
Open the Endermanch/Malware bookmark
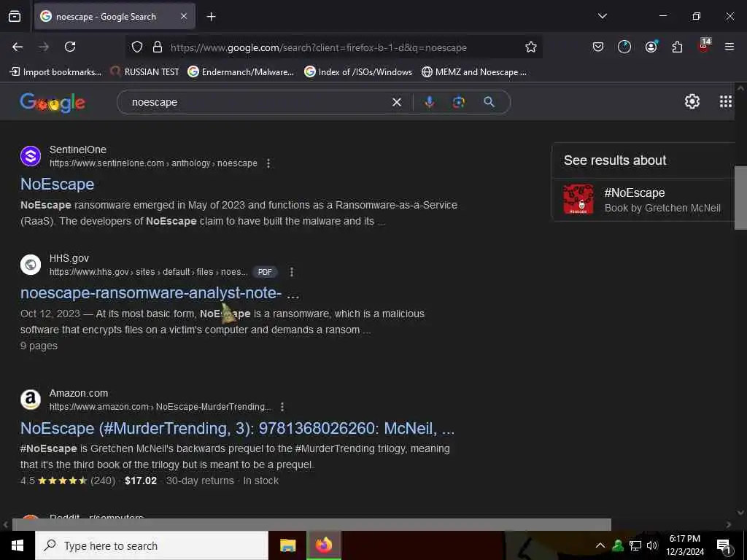tap(241, 72)
